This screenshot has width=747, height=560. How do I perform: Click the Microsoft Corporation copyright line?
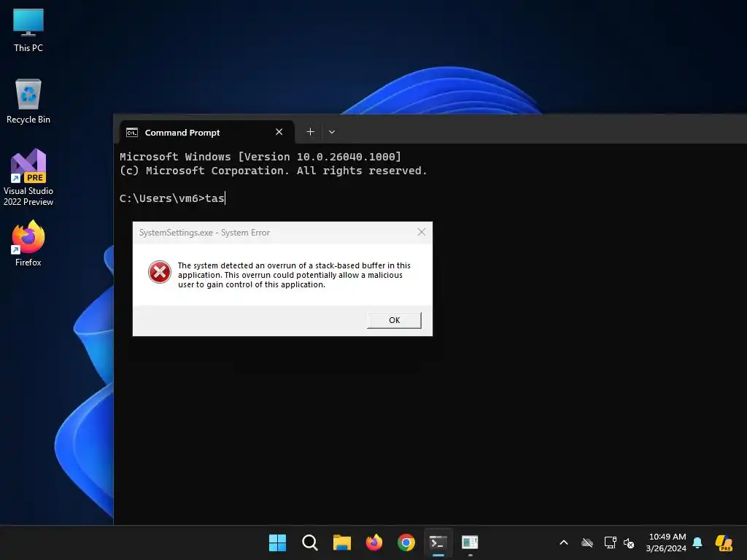273,171
